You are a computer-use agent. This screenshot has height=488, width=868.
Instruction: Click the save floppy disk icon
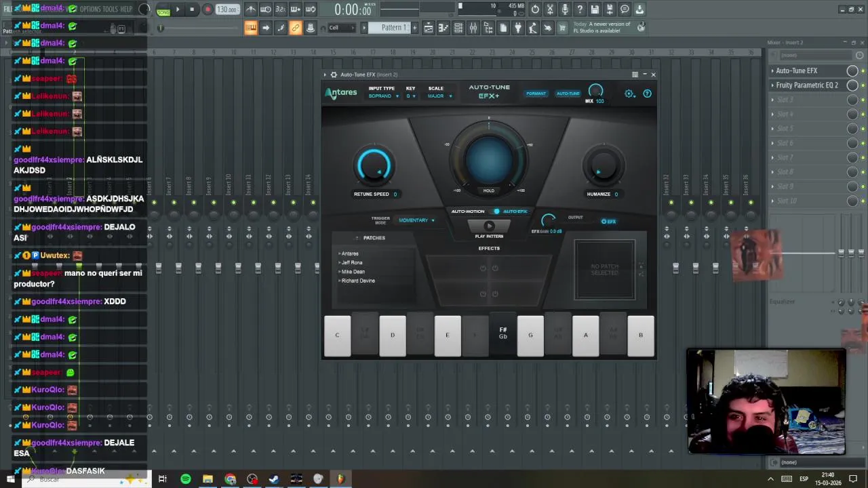click(x=595, y=9)
